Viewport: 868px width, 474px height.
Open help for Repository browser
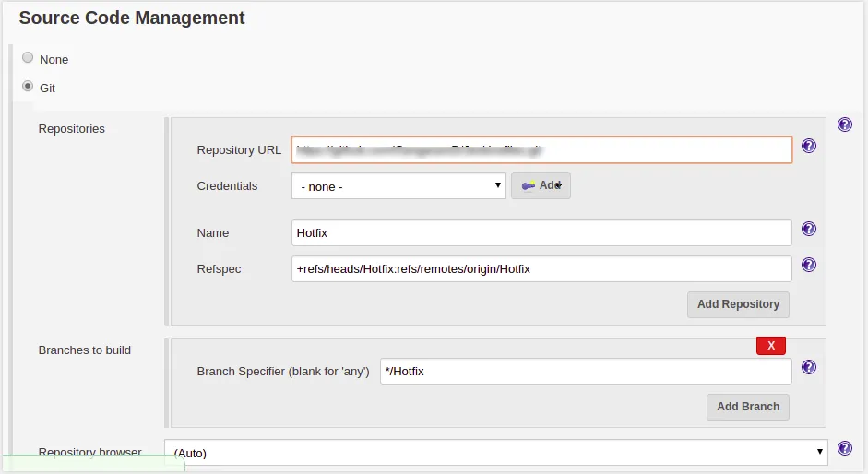tap(844, 449)
